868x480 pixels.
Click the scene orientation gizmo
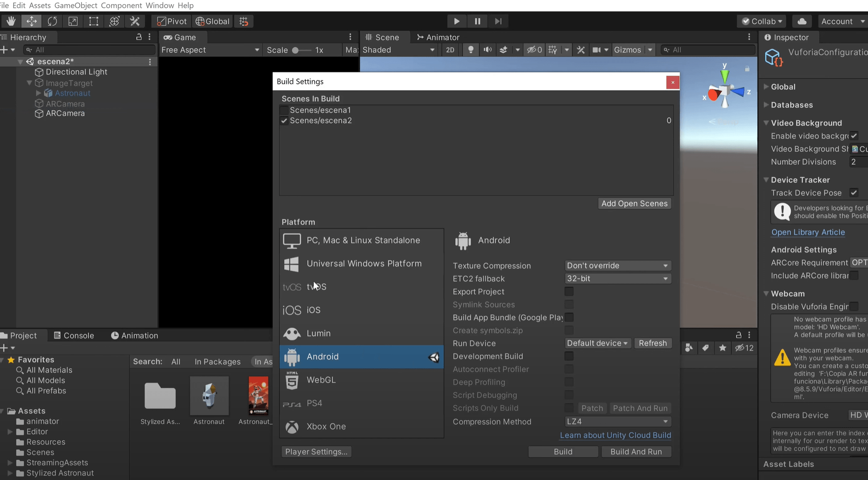pyautogui.click(x=725, y=90)
